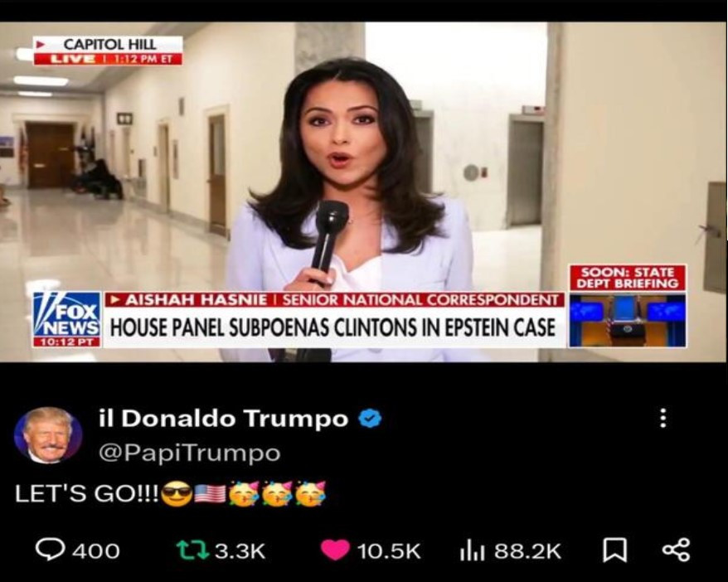Click the LET'S GO!!! post text
The height and width of the screenshot is (582, 728).
[87, 493]
